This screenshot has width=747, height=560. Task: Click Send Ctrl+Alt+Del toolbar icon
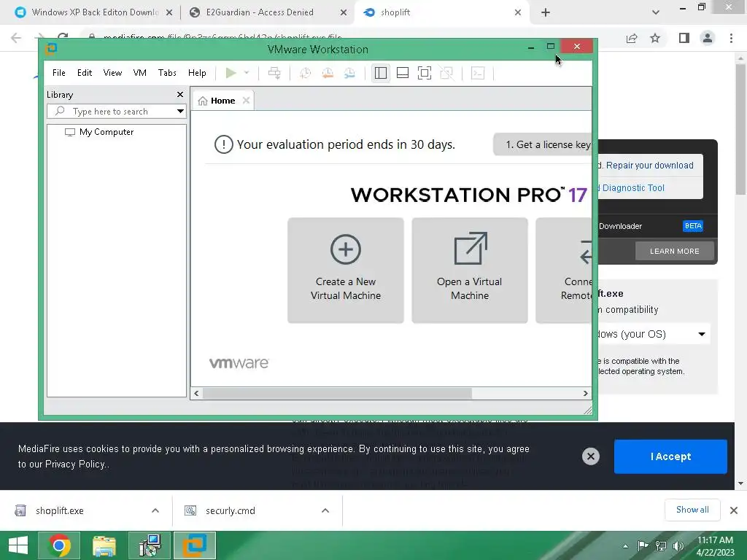(274, 73)
